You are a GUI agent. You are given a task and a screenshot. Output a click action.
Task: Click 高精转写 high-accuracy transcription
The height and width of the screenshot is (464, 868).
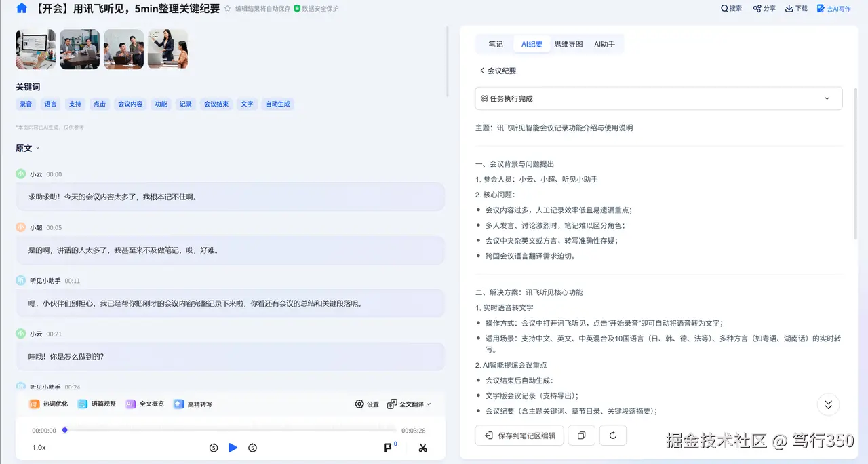coord(193,404)
